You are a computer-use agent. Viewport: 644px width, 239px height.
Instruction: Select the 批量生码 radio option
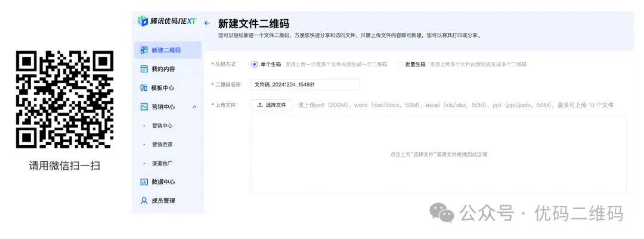399,65
